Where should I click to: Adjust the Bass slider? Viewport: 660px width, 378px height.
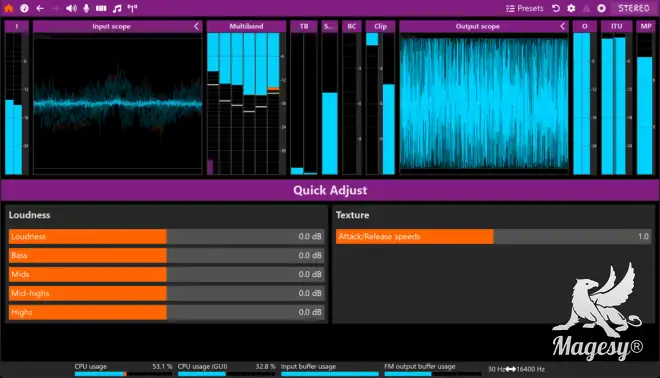coord(167,256)
